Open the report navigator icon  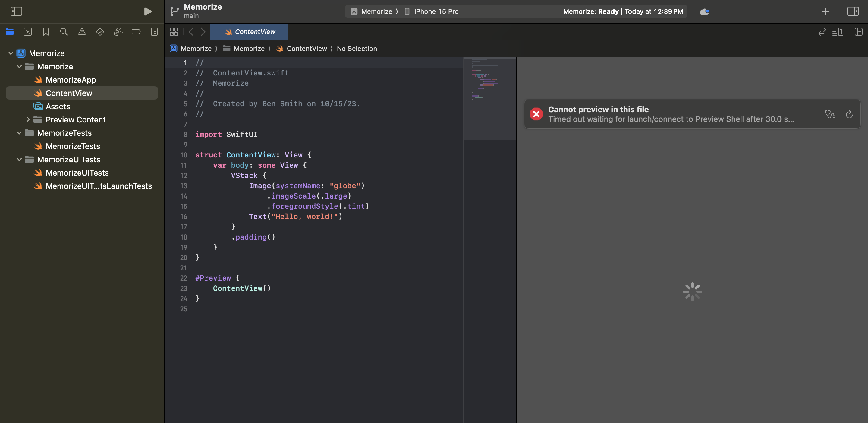pos(154,32)
